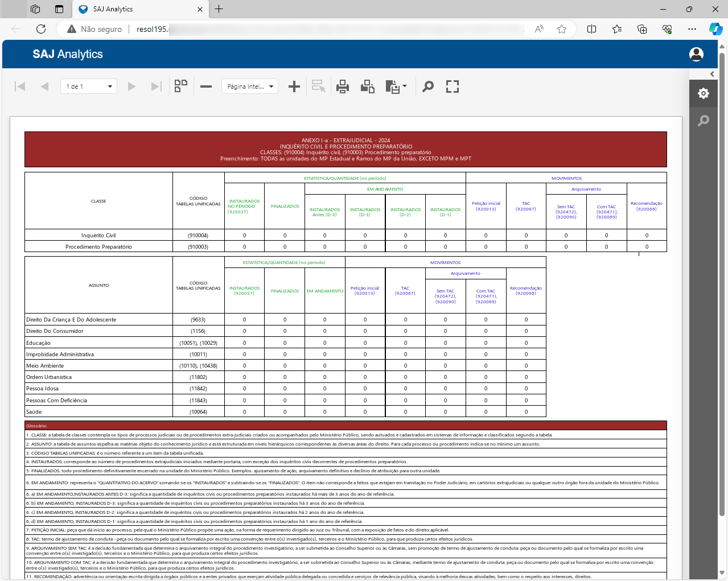Enter full screen viewer mode
The height and width of the screenshot is (581, 728).
(453, 86)
